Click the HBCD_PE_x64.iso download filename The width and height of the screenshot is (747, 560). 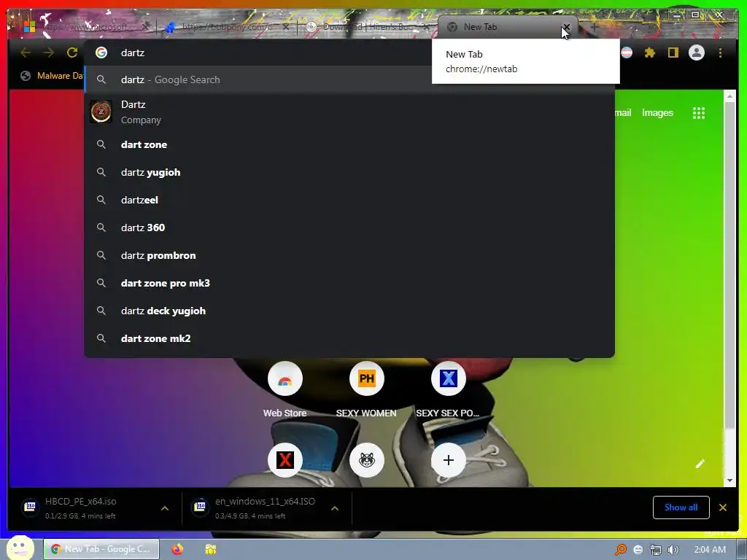(80, 501)
